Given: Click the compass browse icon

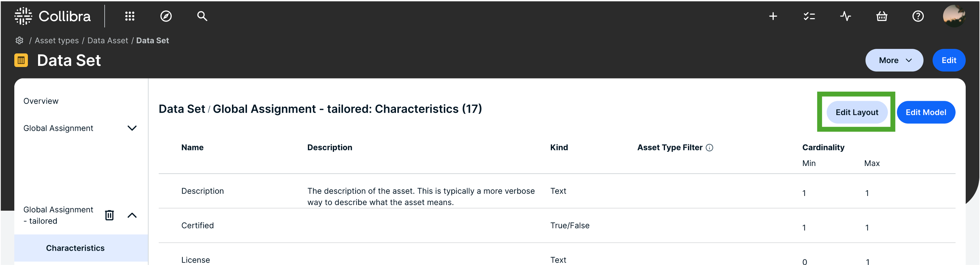Looking at the screenshot, I should [166, 16].
